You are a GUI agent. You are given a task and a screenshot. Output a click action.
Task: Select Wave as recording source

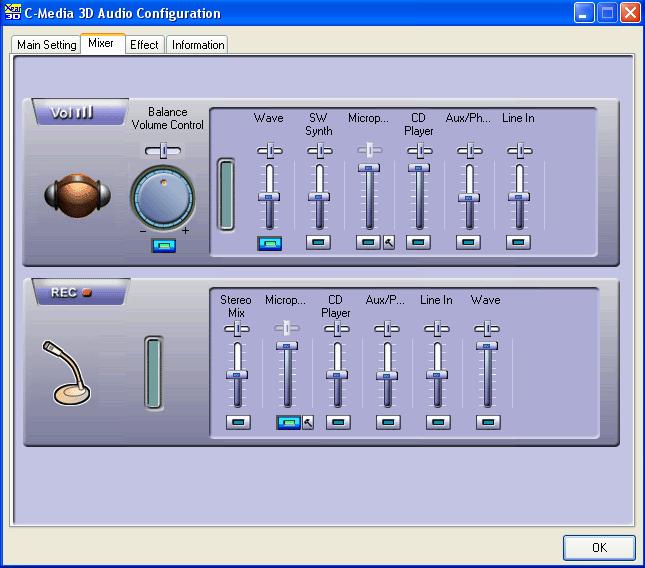click(488, 422)
